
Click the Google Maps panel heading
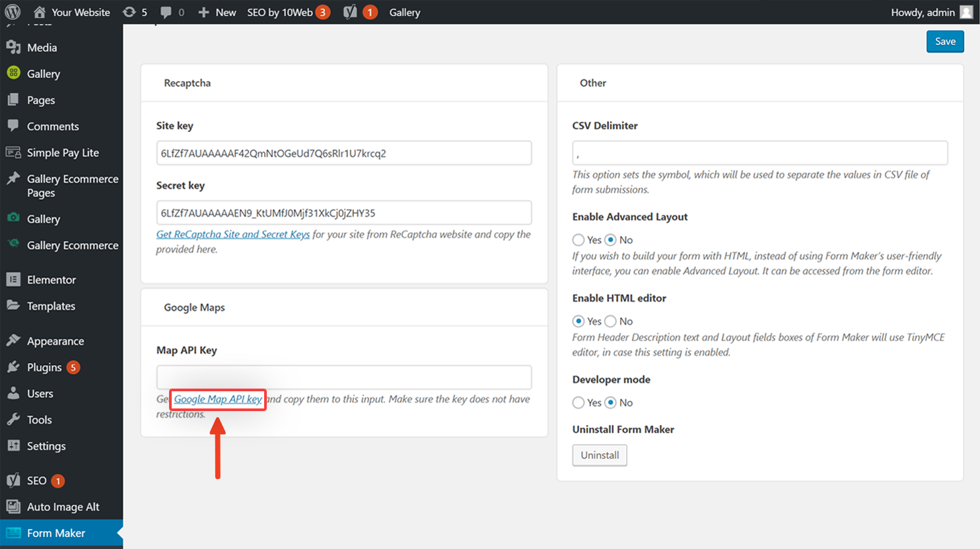coord(194,307)
